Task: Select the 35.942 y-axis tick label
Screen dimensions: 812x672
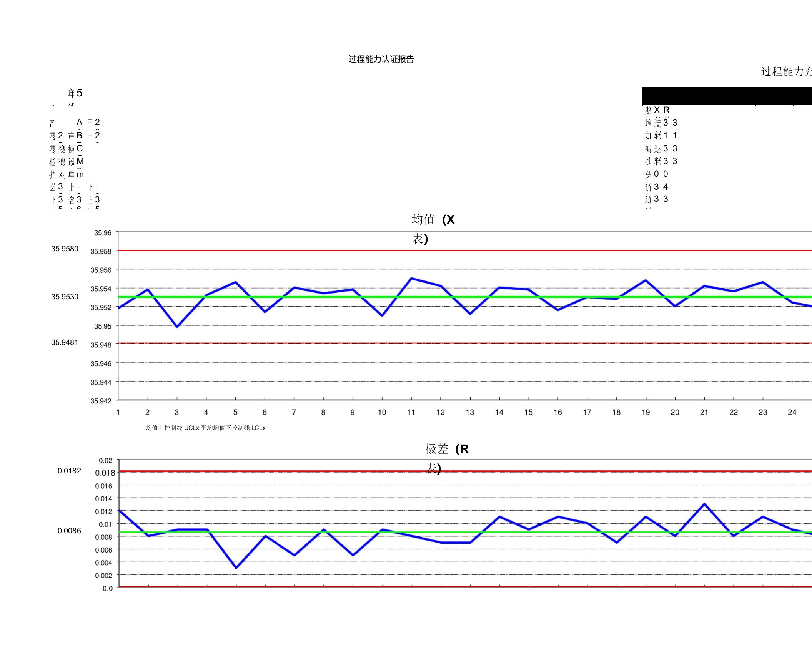Action: [100, 401]
